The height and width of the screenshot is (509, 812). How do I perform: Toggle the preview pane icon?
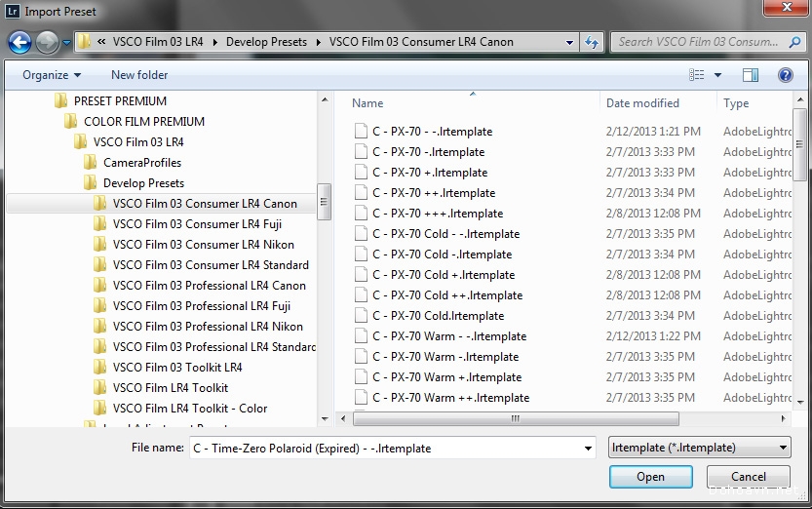point(751,75)
